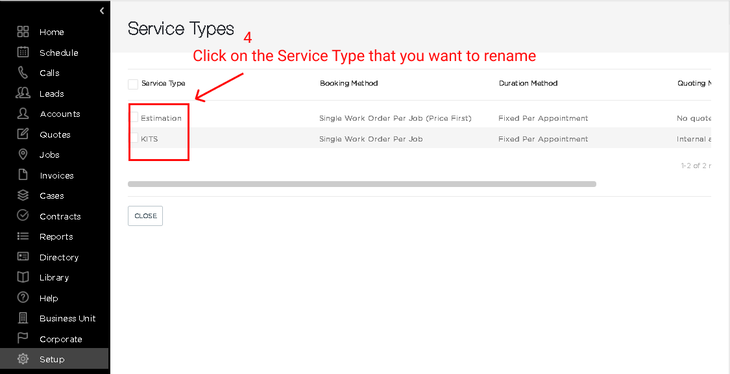The image size is (730, 374).
Task: Open the KITS service type
Action: (149, 139)
